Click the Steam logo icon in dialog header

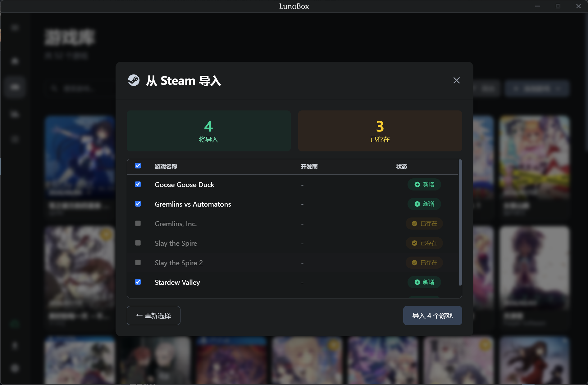click(134, 80)
